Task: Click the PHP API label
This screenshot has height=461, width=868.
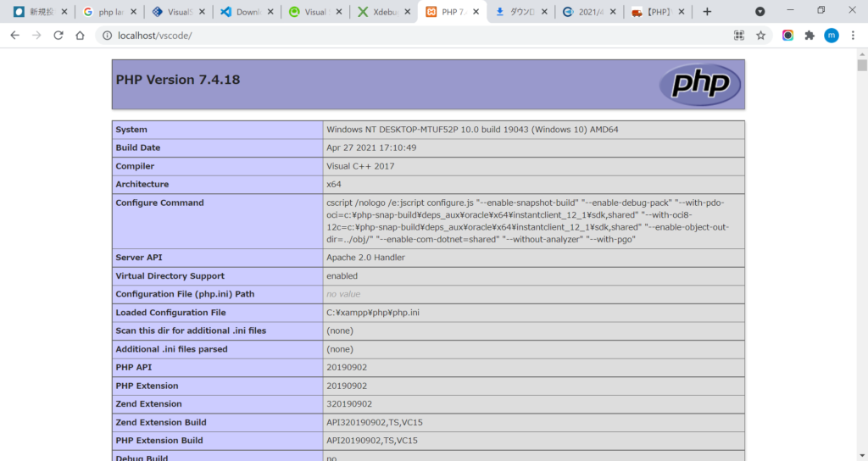Action: [133, 368]
